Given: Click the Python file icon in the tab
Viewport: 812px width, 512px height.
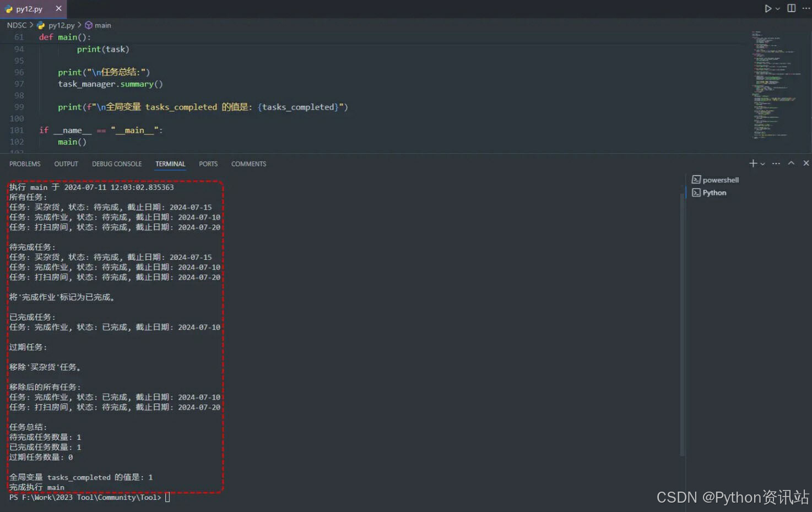Looking at the screenshot, I should point(9,9).
